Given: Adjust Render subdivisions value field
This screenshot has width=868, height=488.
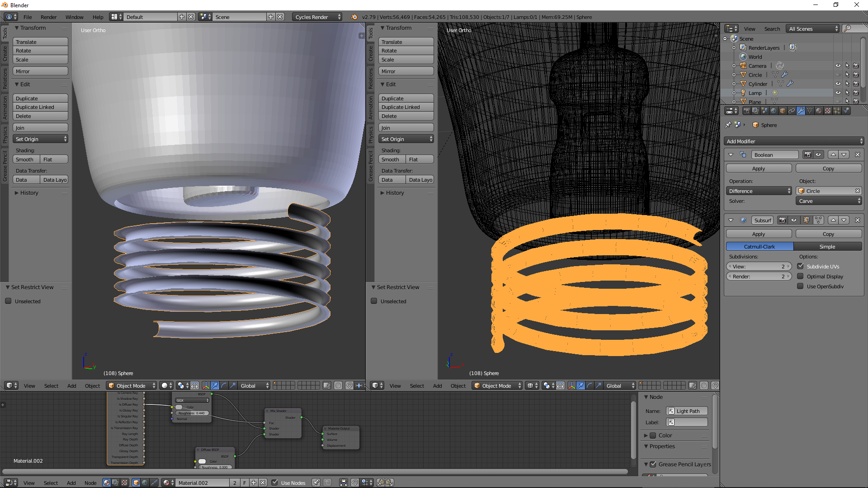Looking at the screenshot, I should point(759,276).
